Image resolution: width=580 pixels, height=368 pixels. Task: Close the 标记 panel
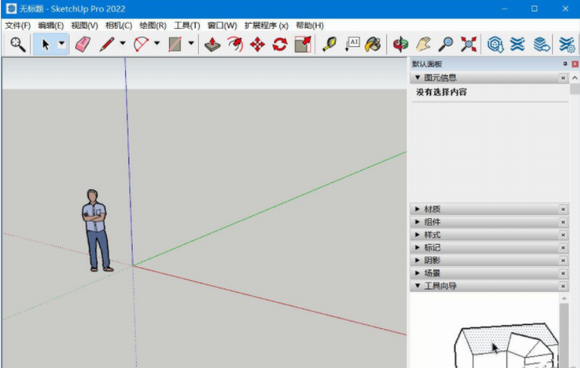coord(563,248)
